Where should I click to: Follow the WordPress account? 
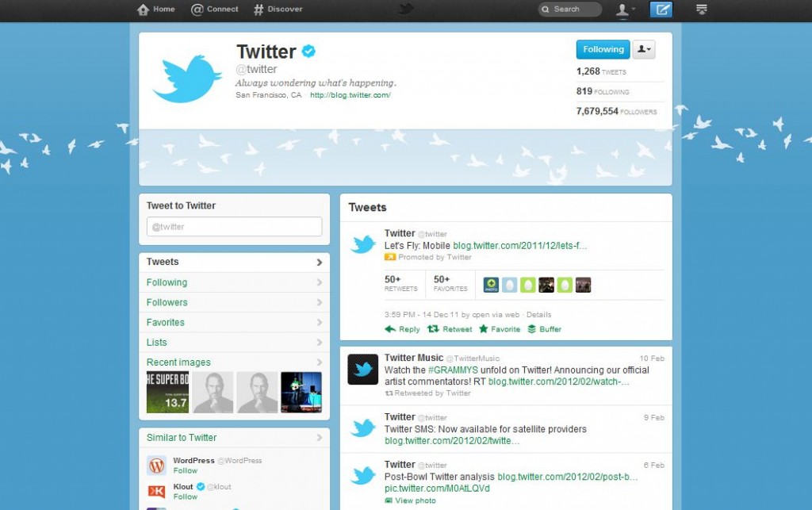point(185,470)
